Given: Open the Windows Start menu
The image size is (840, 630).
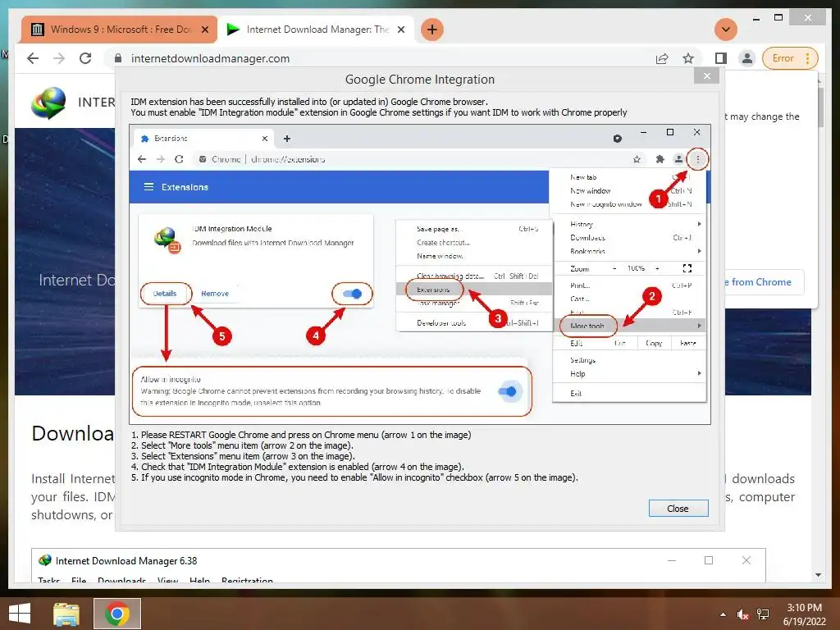Looking at the screenshot, I should click(x=20, y=614).
